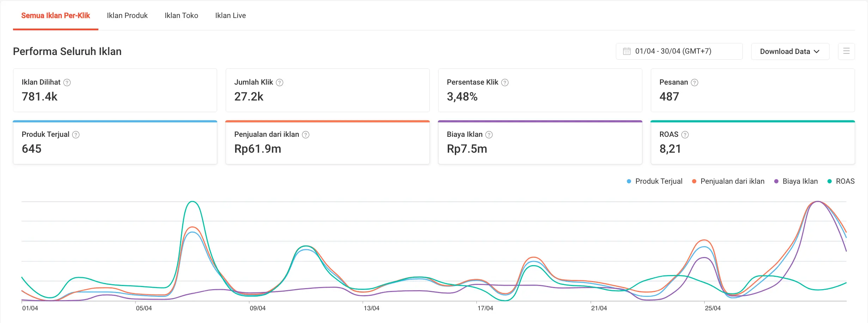
Task: Open the Iklan Live tab
Action: [231, 16]
